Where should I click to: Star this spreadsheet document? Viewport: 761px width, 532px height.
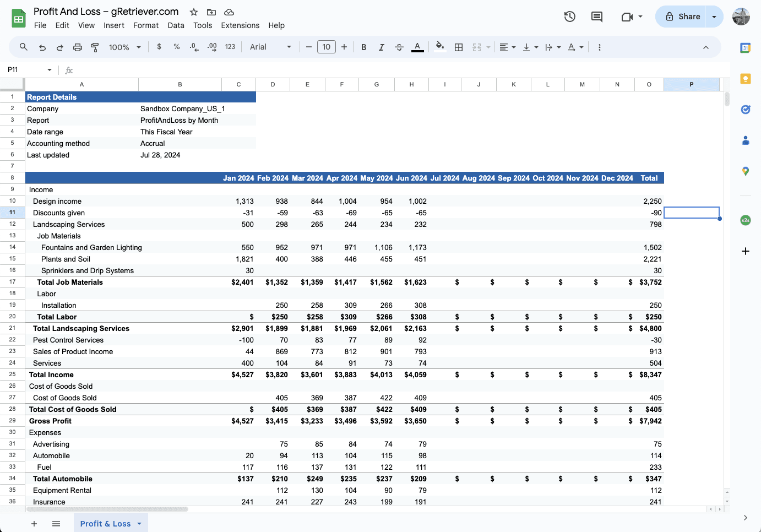click(194, 12)
